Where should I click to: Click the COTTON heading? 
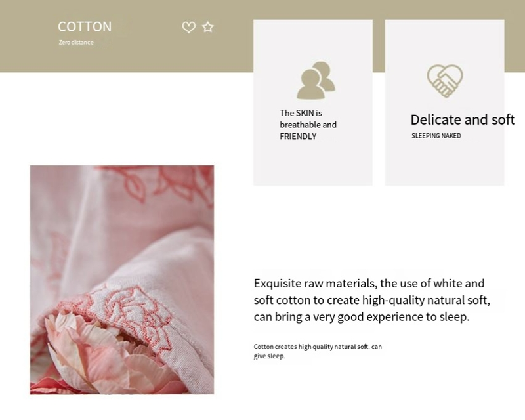click(x=85, y=27)
